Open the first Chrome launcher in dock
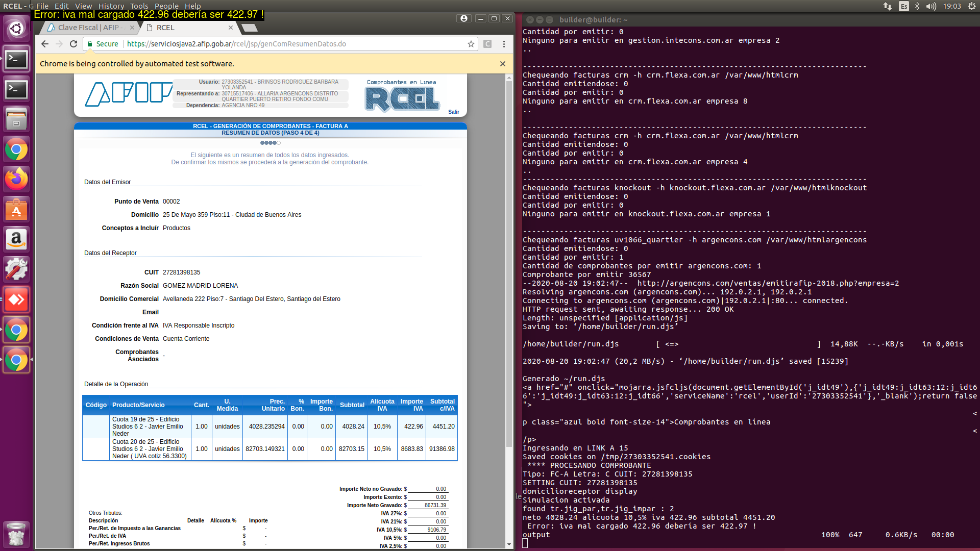 click(x=16, y=149)
